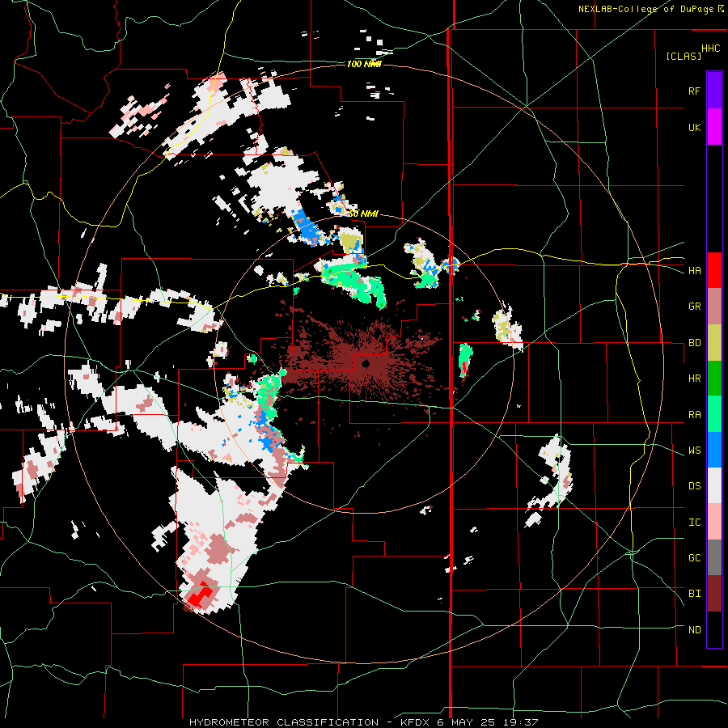Viewport: 728px width, 728px height.
Task: Click the radar site center black dot
Action: click(x=366, y=363)
